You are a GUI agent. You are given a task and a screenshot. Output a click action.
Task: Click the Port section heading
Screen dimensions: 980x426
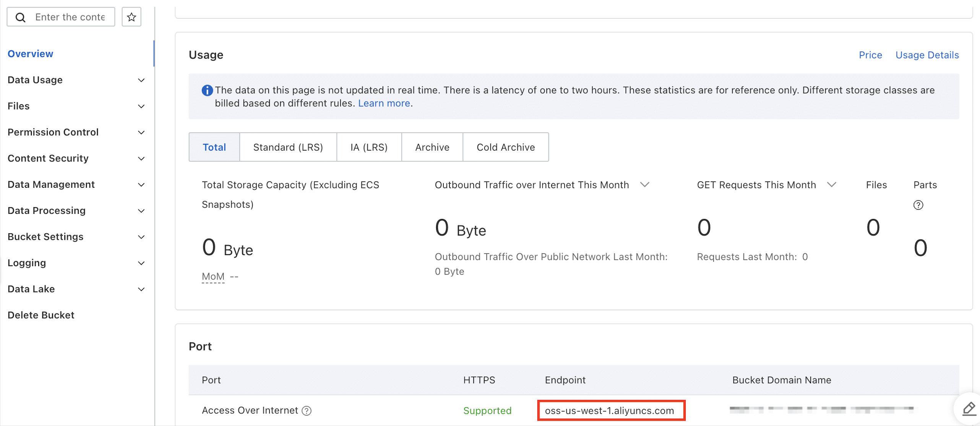point(200,346)
